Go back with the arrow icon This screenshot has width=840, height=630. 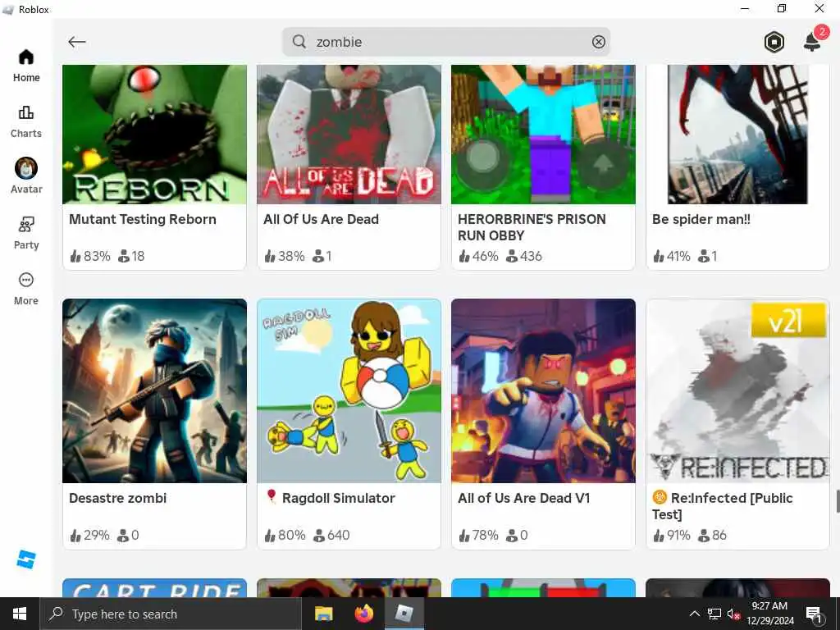(77, 42)
